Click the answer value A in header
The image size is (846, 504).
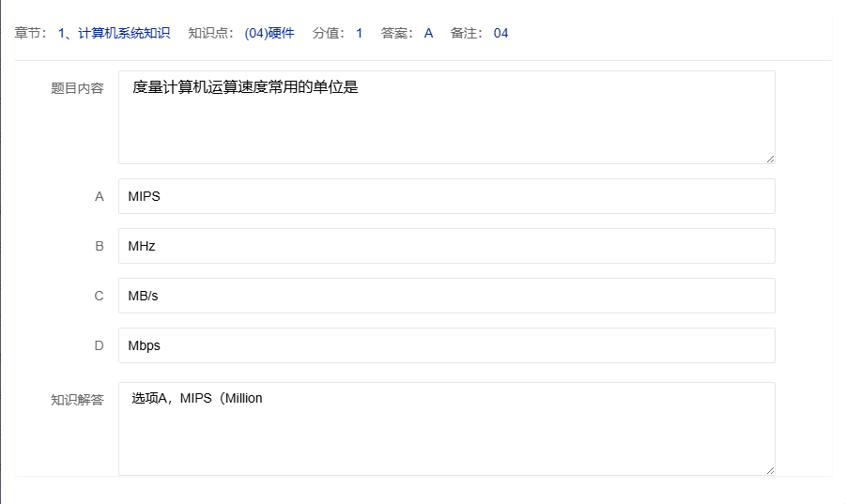coord(428,33)
